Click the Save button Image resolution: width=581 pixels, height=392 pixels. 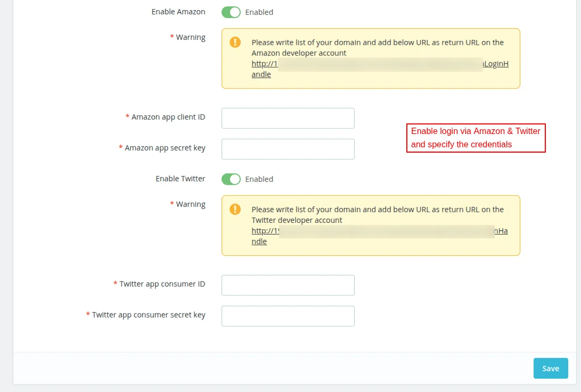(551, 368)
